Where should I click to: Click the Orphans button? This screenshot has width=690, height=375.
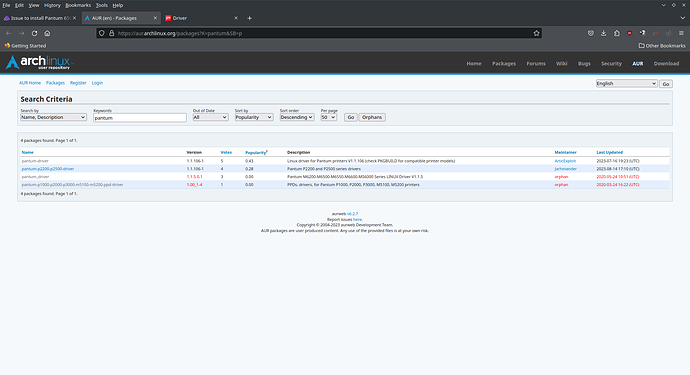(x=372, y=118)
